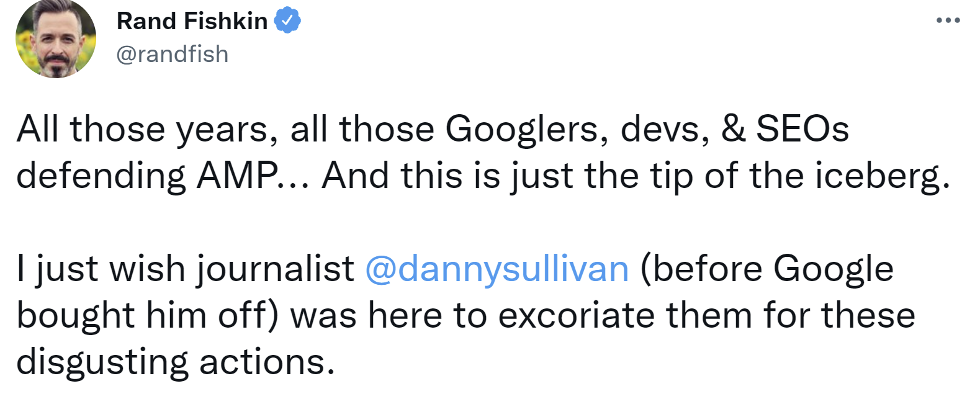This screenshot has width=980, height=417.
Task: Click the more actions icon for this tweet
Action: [x=948, y=19]
